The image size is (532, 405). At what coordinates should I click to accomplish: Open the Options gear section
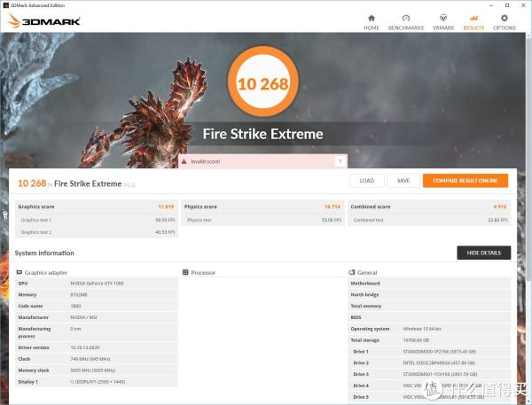[x=505, y=22]
